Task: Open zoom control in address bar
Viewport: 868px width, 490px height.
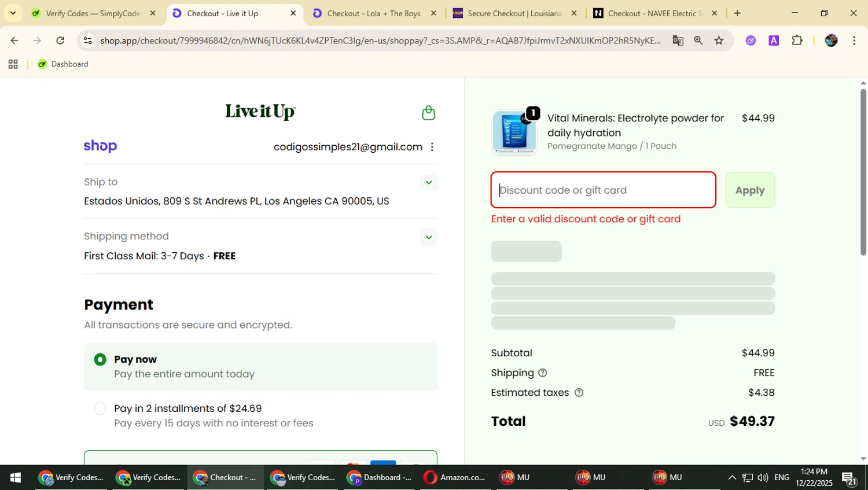Action: point(698,40)
